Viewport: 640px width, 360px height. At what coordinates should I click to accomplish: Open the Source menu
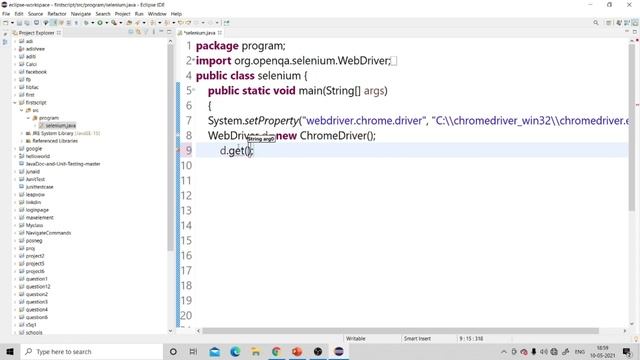click(x=35, y=14)
